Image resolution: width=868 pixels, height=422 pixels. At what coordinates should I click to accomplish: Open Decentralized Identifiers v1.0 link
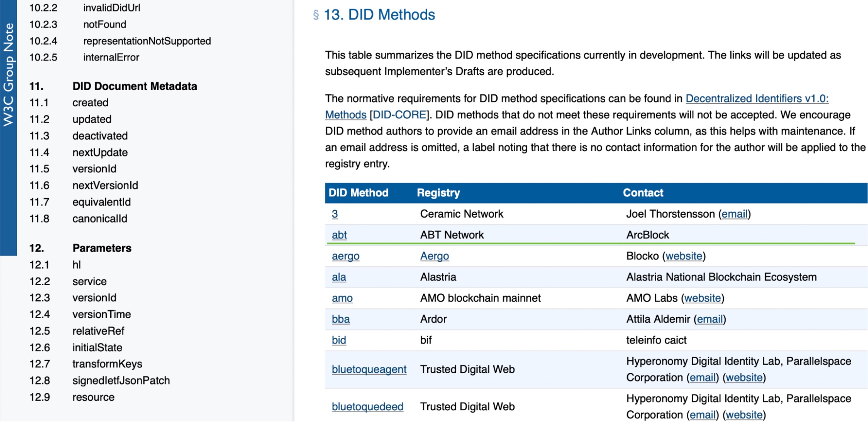pos(756,99)
